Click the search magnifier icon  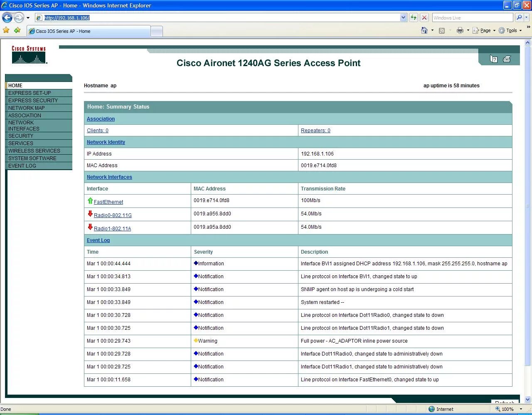[x=519, y=17]
